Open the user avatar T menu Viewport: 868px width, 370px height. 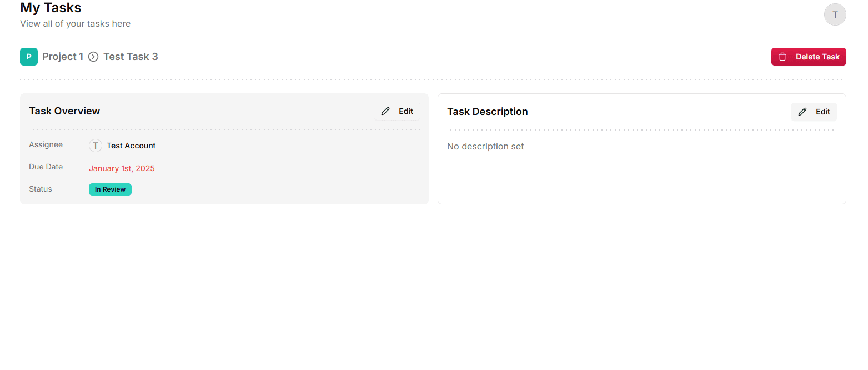point(835,14)
